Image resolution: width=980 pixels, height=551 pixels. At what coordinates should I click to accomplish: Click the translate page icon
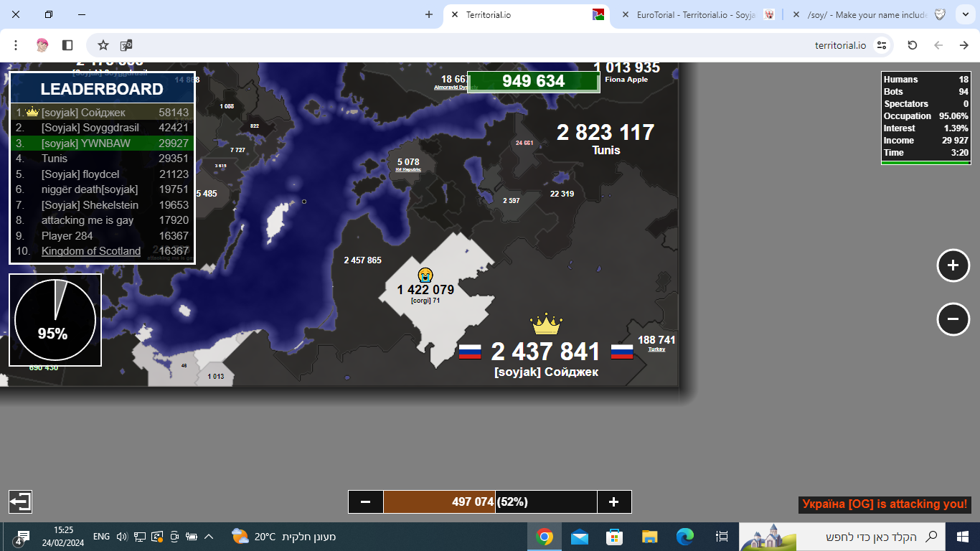click(126, 45)
